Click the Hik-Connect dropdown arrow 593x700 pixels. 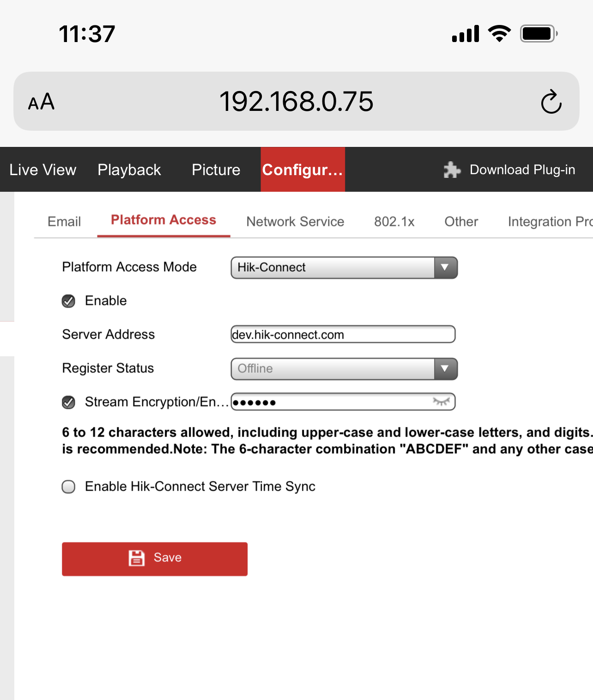tap(445, 268)
